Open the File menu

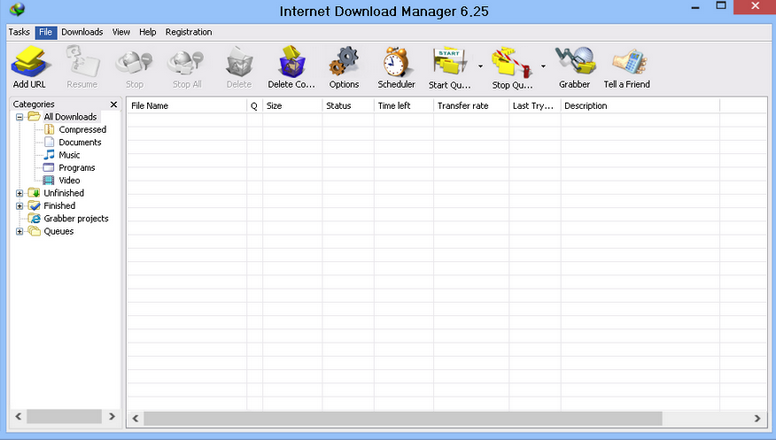[46, 32]
